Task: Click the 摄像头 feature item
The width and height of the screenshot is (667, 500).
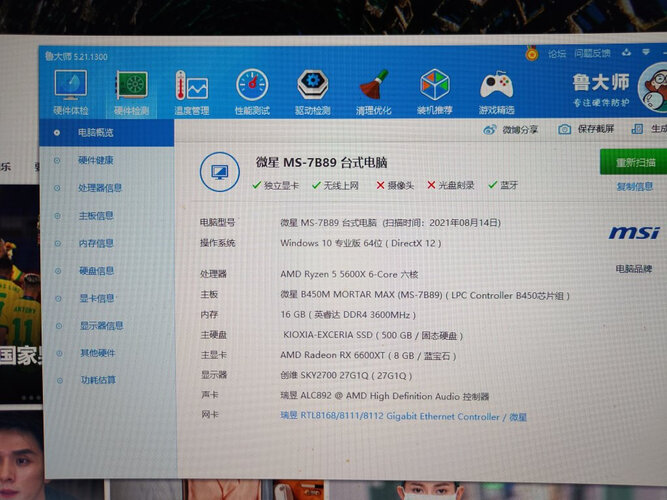Action: point(395,185)
